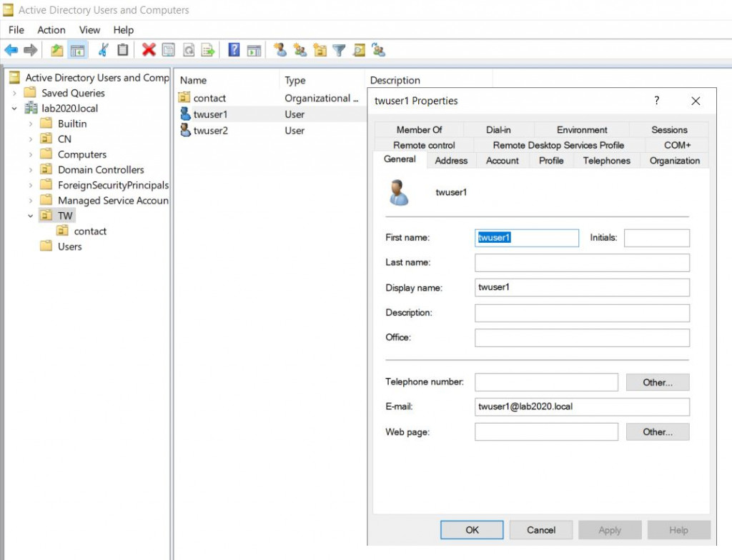Click the Export List icon
This screenshot has height=560, width=732.
coord(208,49)
